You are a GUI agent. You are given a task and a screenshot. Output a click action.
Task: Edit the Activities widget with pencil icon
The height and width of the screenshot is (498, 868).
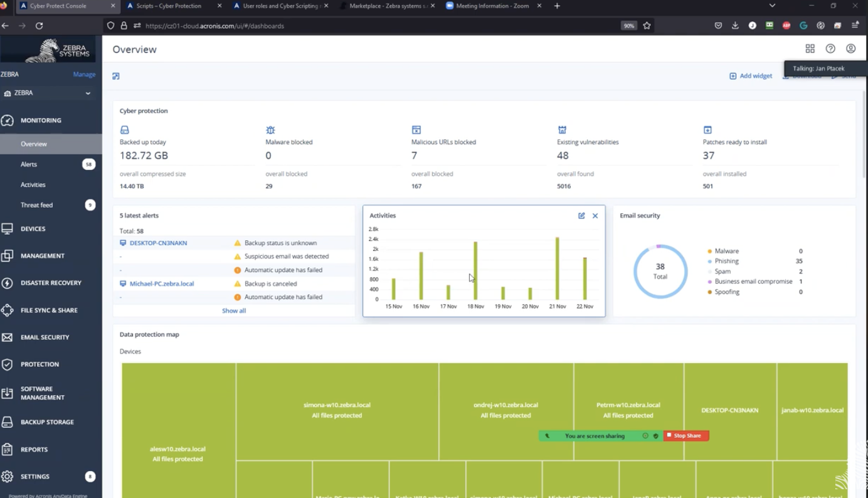pyautogui.click(x=581, y=216)
